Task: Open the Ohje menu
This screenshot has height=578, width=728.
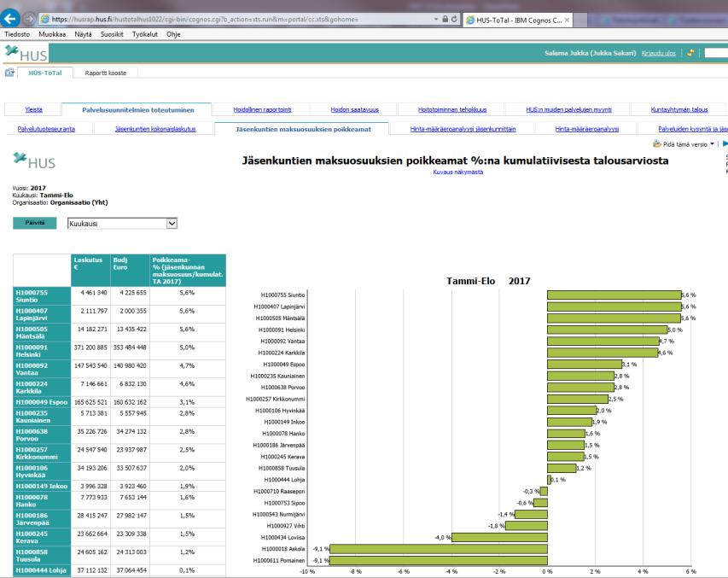Action: coord(173,34)
